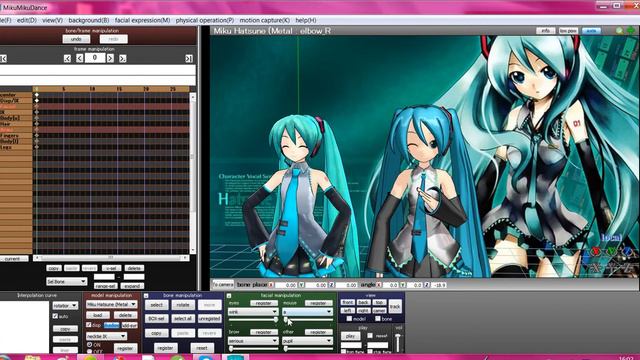Open the rotation dropdown in interpolation curve
Image resolution: width=640 pixels, height=360 pixels.
point(65,305)
